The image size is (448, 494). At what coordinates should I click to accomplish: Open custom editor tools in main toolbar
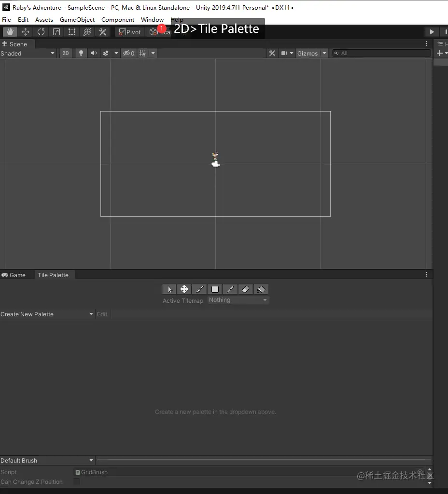pyautogui.click(x=103, y=32)
